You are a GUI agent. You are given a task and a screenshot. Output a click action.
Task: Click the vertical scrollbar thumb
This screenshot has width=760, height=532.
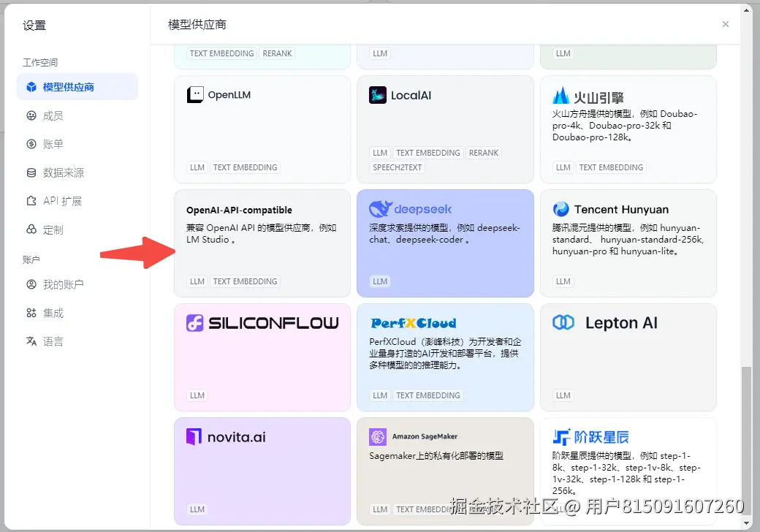[x=746, y=441]
